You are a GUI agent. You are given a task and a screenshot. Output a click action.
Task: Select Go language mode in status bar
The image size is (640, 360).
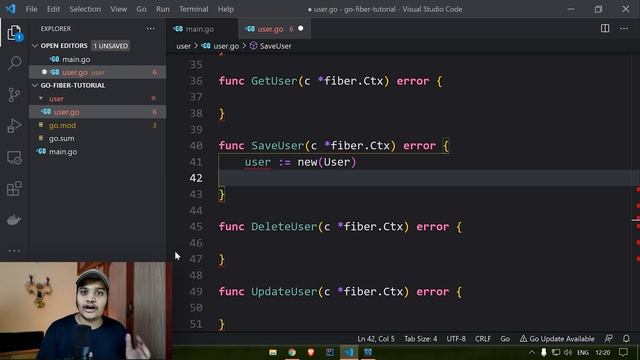tap(505, 339)
